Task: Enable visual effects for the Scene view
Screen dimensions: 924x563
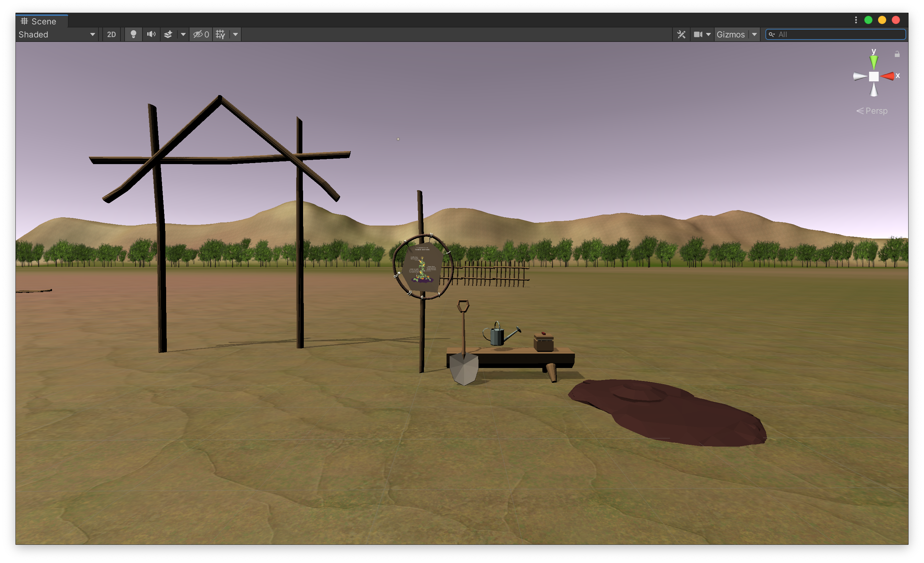Action: (169, 34)
